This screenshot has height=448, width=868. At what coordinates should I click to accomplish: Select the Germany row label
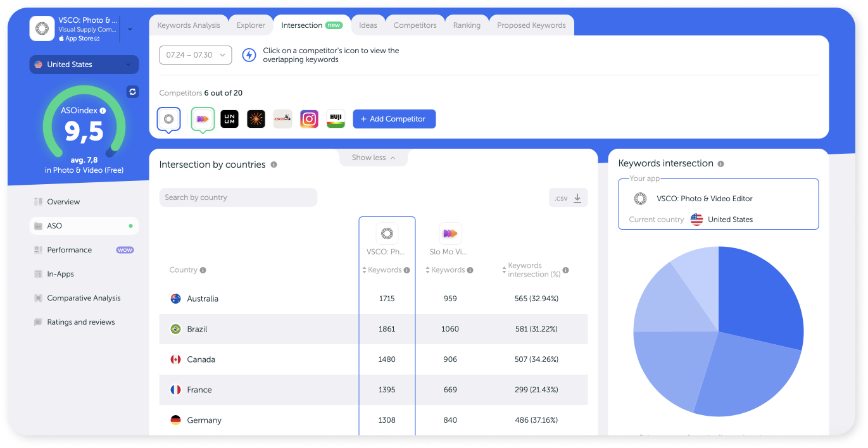[x=204, y=420]
